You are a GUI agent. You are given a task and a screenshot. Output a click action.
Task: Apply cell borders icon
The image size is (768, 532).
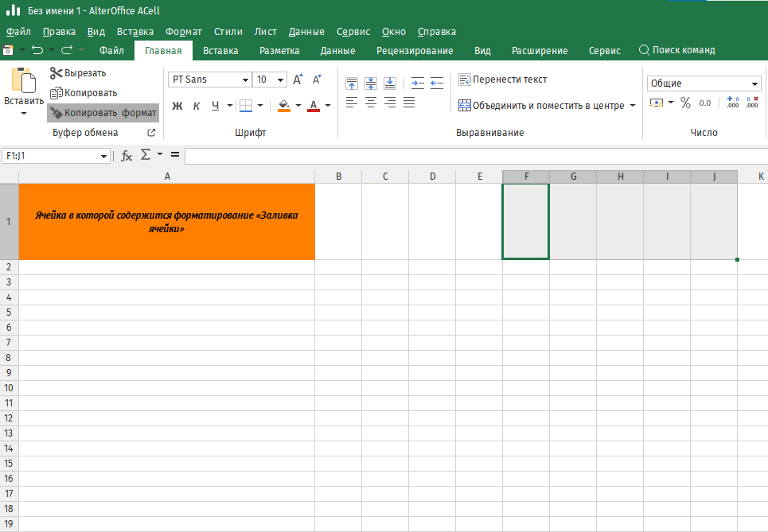click(x=246, y=105)
